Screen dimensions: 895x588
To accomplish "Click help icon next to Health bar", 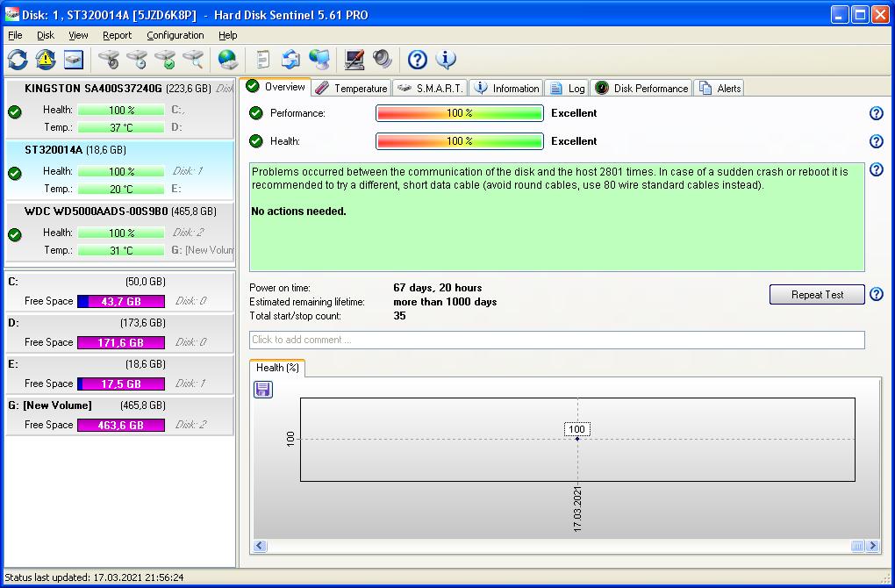I will coord(877,141).
